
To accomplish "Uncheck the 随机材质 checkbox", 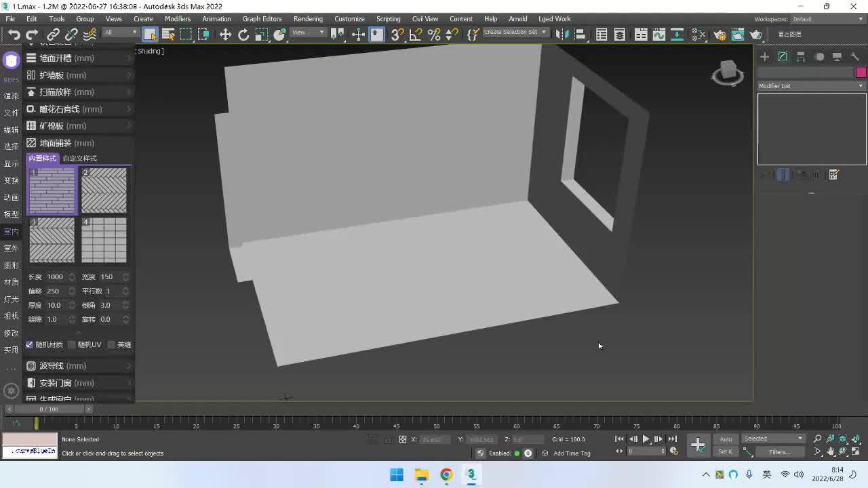I will (30, 344).
